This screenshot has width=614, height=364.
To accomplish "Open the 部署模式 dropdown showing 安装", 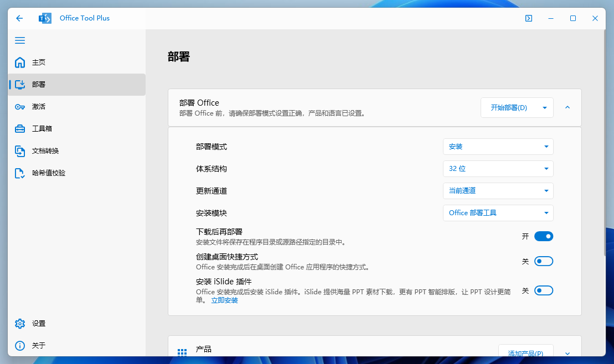I will point(498,147).
